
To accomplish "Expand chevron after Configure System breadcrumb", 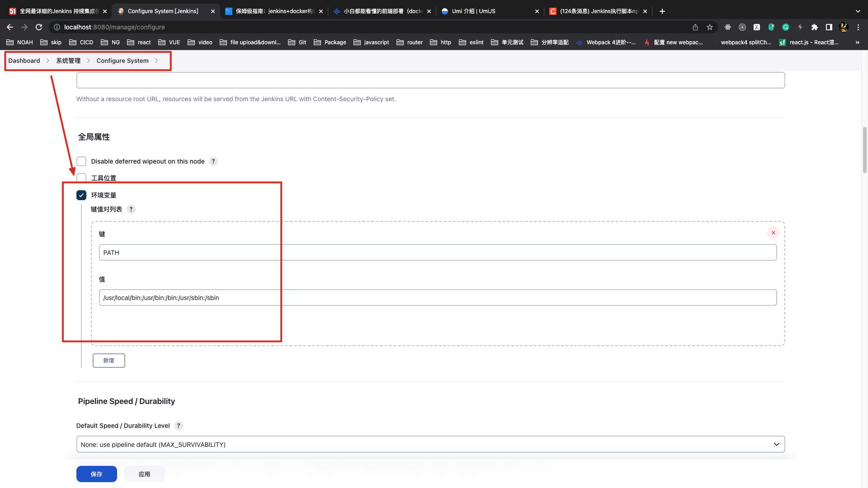I will 156,61.
